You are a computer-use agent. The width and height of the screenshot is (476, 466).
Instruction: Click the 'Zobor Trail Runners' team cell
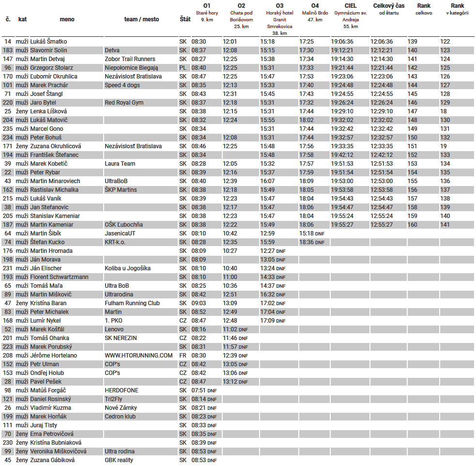130,59
